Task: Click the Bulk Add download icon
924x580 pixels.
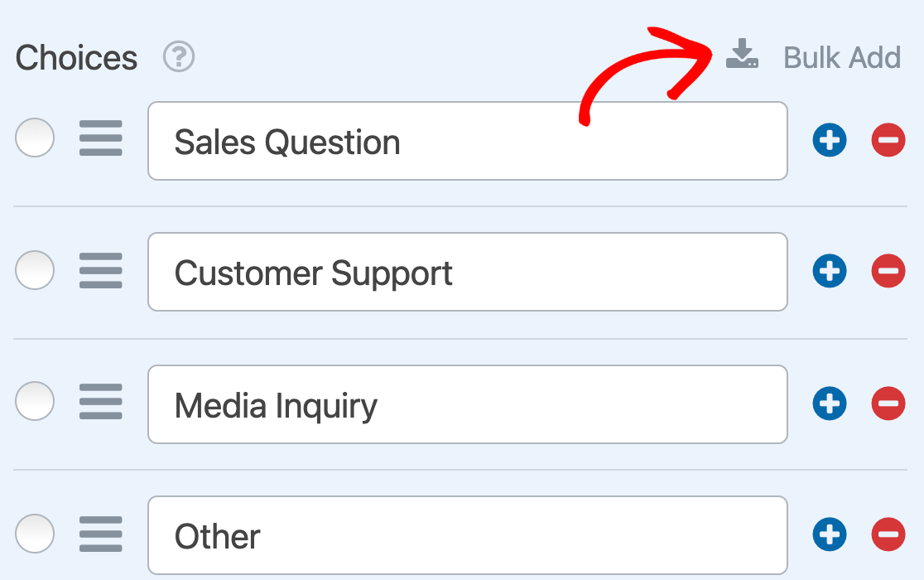Action: 742,56
